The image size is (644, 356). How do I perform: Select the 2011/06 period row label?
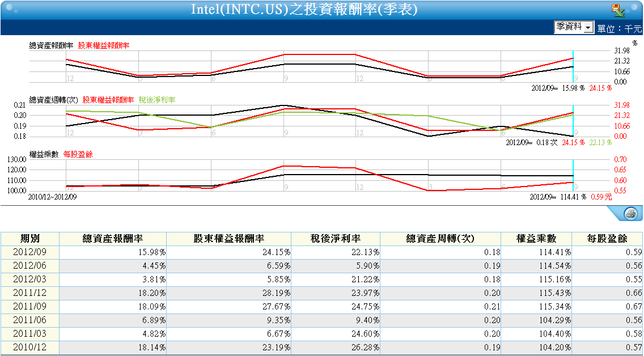30,320
